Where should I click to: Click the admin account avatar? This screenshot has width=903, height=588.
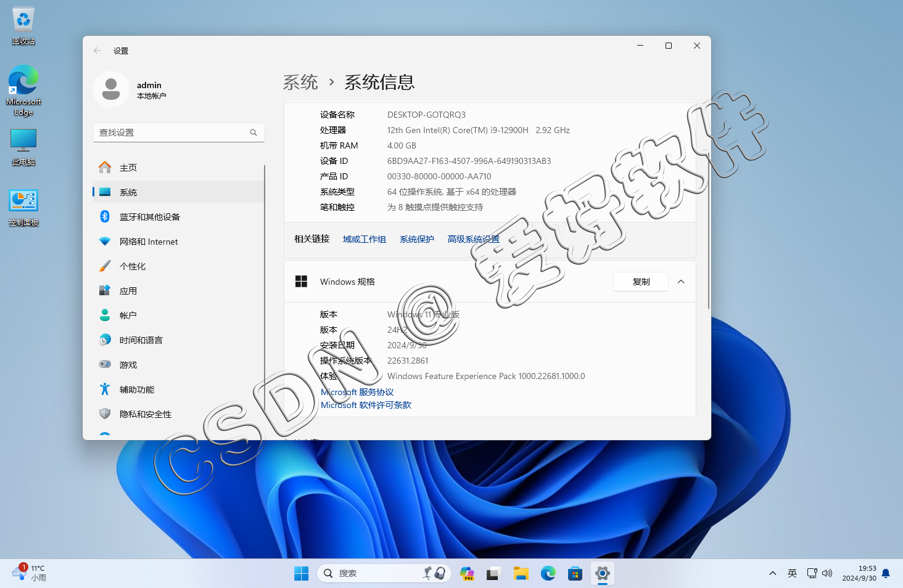pos(111,89)
